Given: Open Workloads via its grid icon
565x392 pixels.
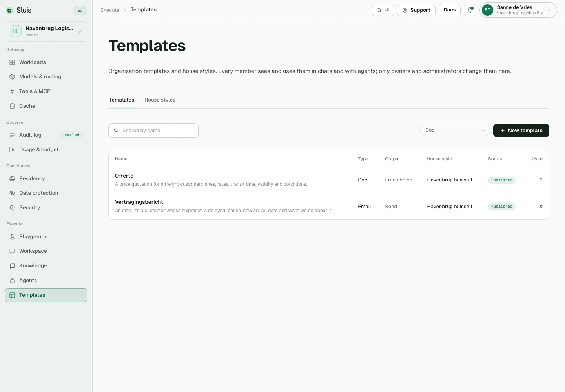Looking at the screenshot, I should click(x=12, y=62).
